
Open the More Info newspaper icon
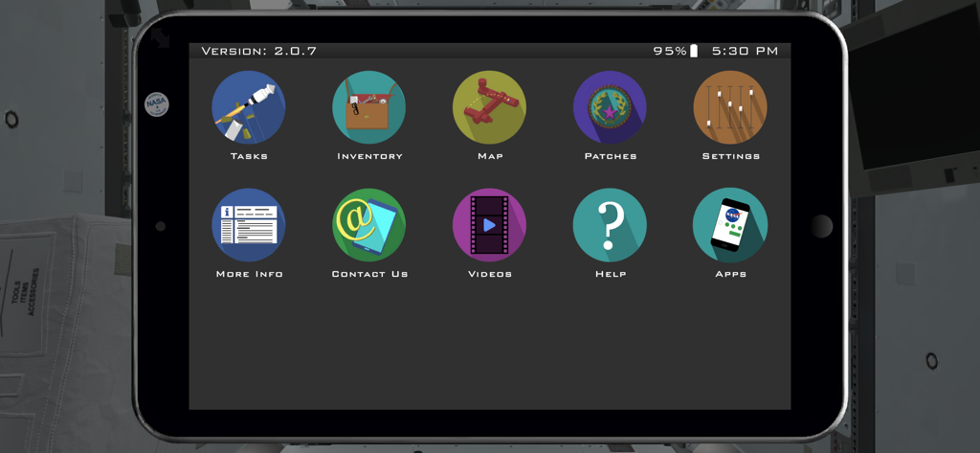point(248,225)
